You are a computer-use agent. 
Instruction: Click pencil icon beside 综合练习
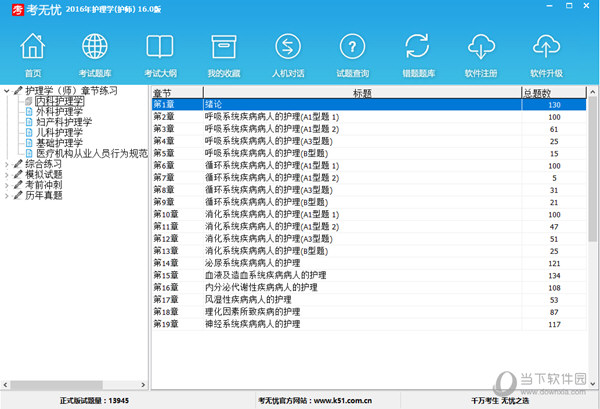click(x=18, y=164)
